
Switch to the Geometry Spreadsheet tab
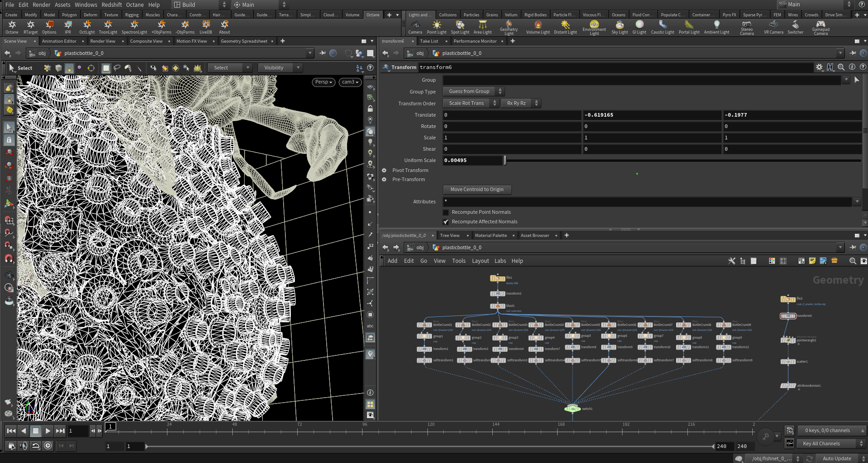tap(244, 41)
